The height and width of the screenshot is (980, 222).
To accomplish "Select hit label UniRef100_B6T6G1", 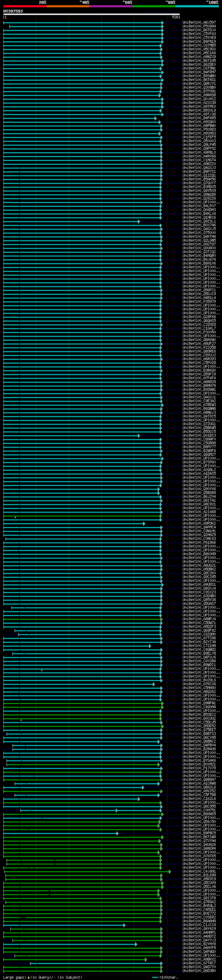I will tap(199, 80).
